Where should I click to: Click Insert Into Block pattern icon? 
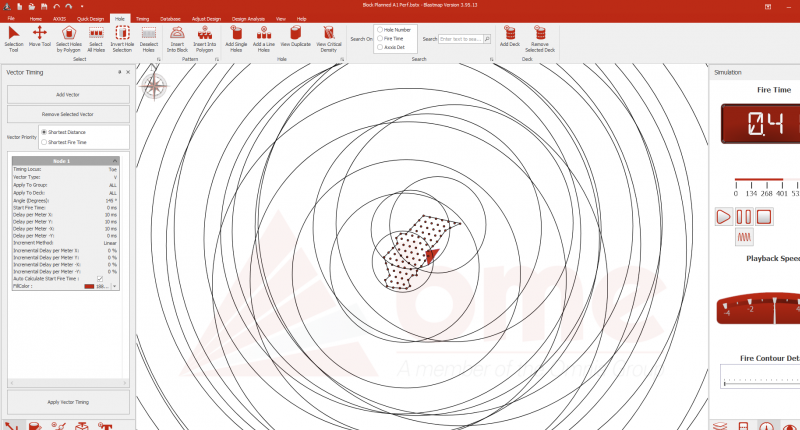pyautogui.click(x=176, y=38)
